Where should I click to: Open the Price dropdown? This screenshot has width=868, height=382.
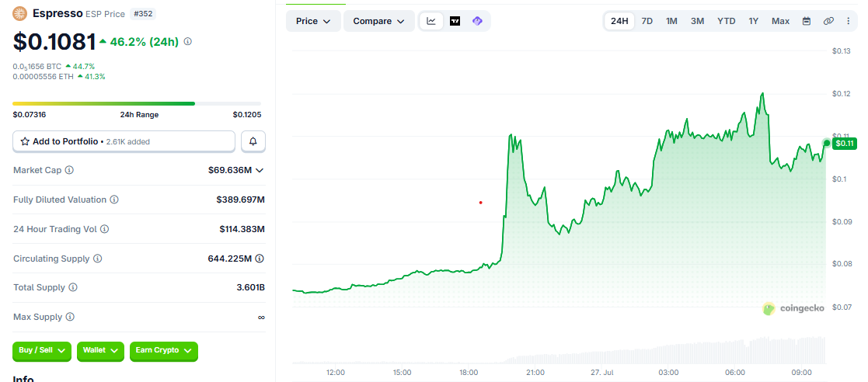click(313, 21)
